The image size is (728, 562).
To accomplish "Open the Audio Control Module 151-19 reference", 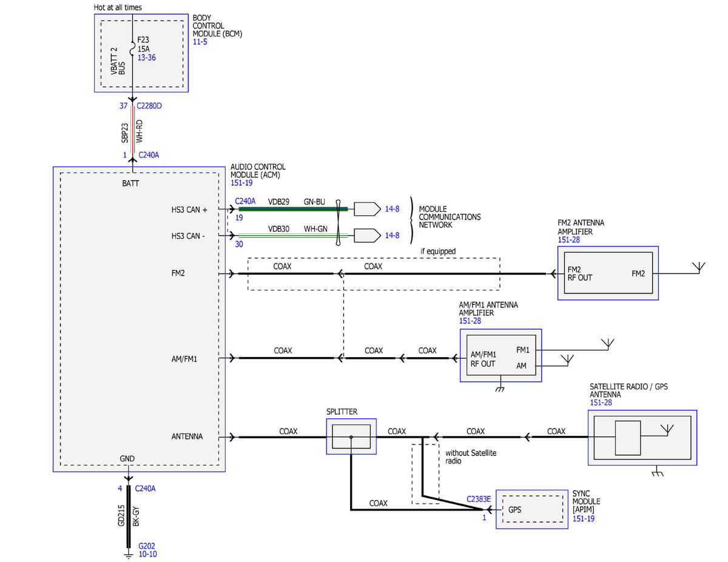I will tap(242, 182).
